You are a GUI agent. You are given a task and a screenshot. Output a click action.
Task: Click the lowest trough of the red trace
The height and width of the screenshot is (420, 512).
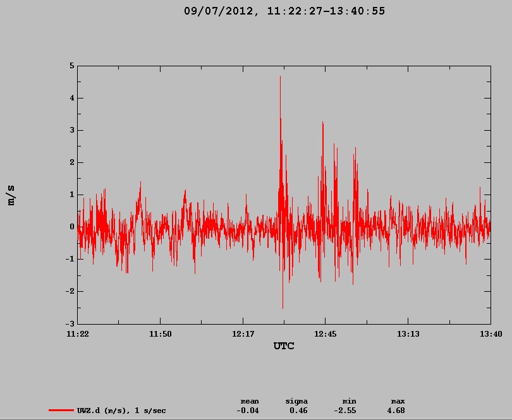point(283,308)
